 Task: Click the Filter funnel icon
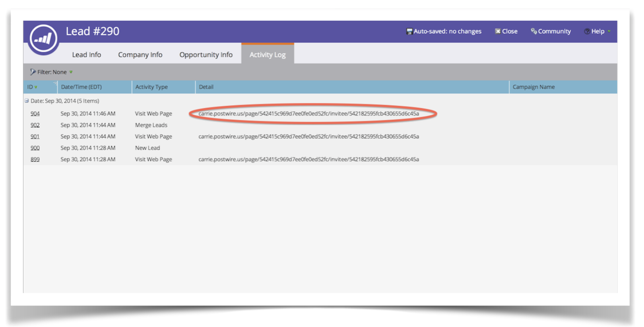pyautogui.click(x=33, y=72)
